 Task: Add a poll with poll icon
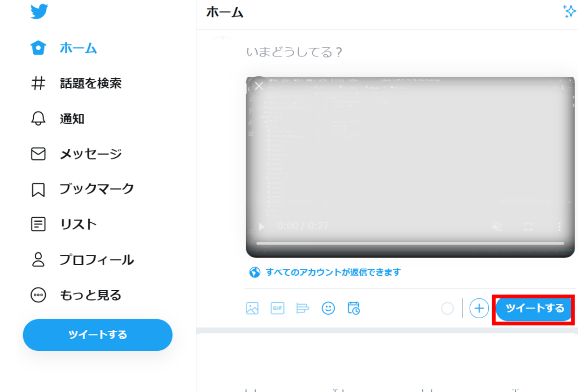[x=303, y=308]
